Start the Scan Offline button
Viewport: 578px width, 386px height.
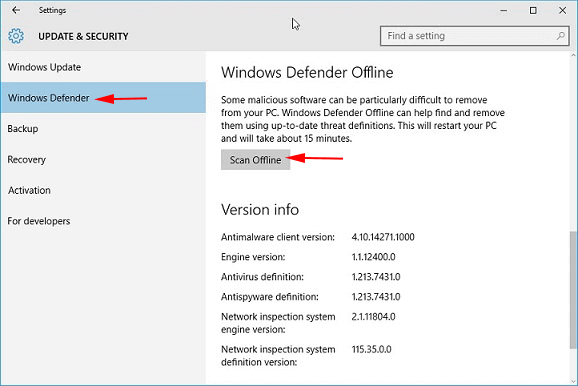255,160
